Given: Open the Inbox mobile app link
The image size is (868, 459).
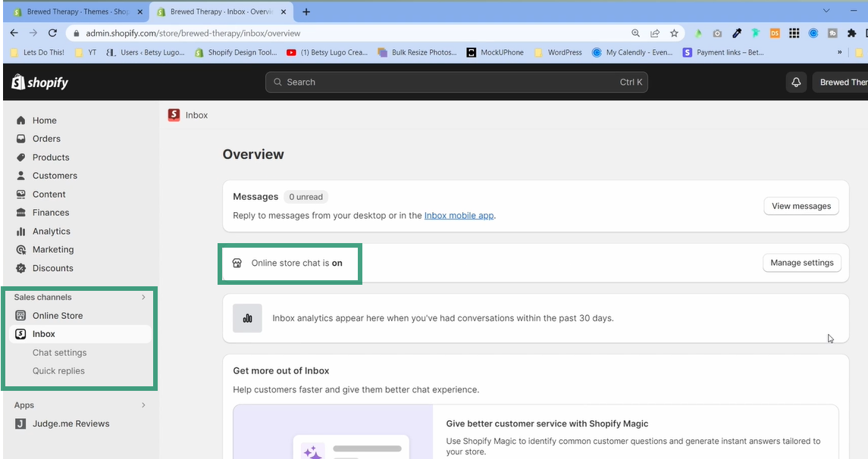Looking at the screenshot, I should pyautogui.click(x=459, y=214).
